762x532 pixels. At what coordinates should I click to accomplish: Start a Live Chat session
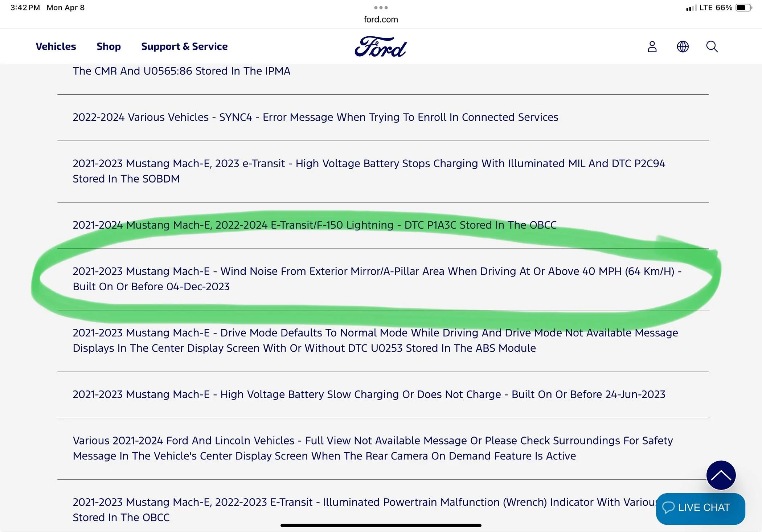700,508
